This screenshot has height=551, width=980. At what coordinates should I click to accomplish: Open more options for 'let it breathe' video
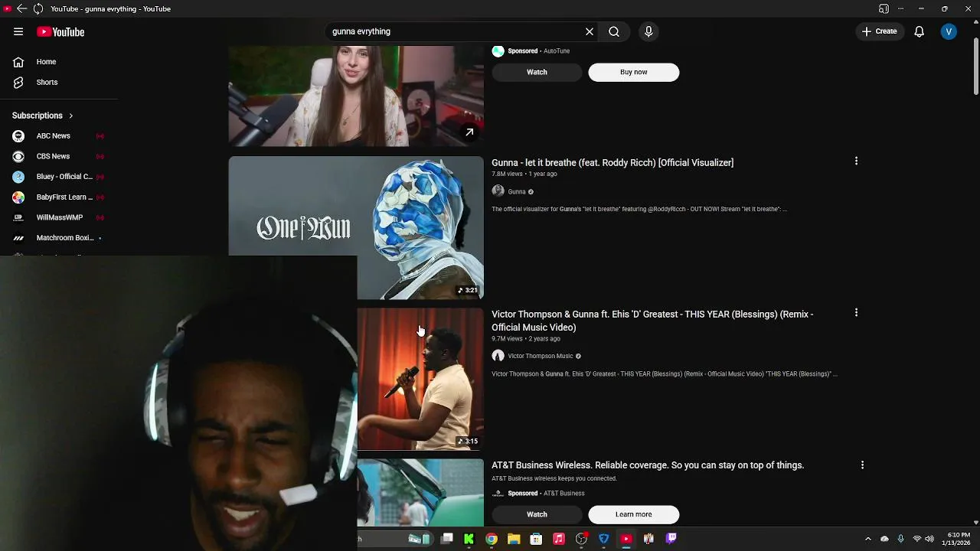pyautogui.click(x=856, y=161)
